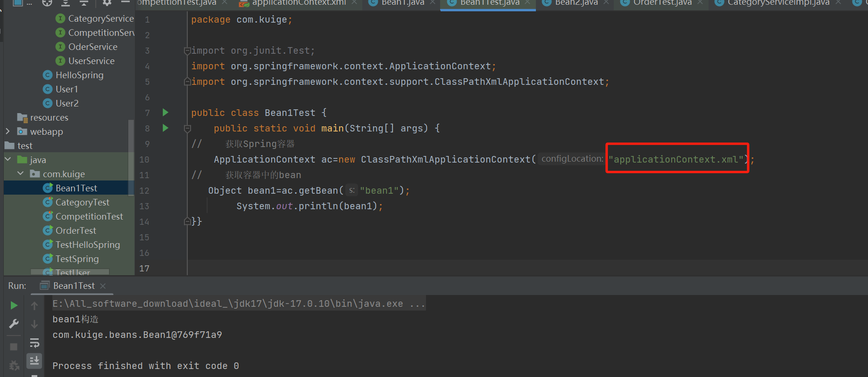This screenshot has height=377, width=868.
Task: Hide the Project tool window
Action: 125,2
